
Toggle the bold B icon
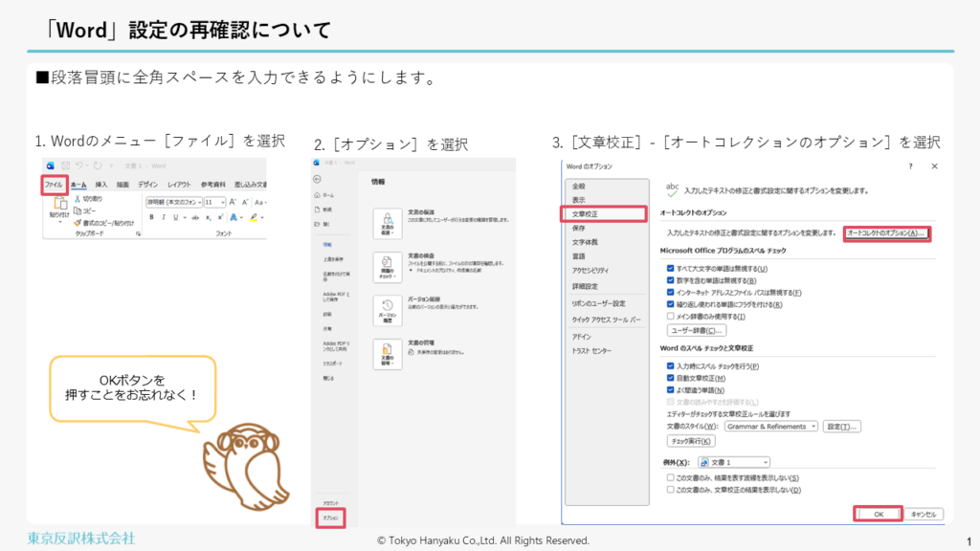click(151, 217)
